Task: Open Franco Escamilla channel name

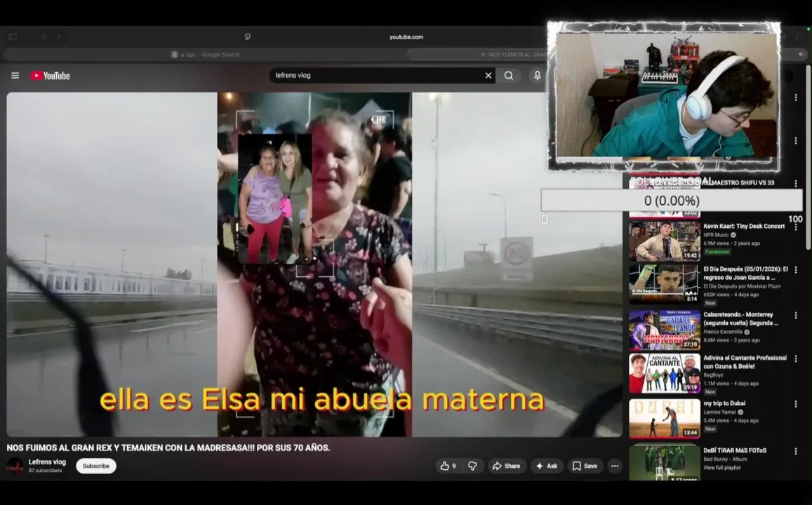Action: [723, 332]
